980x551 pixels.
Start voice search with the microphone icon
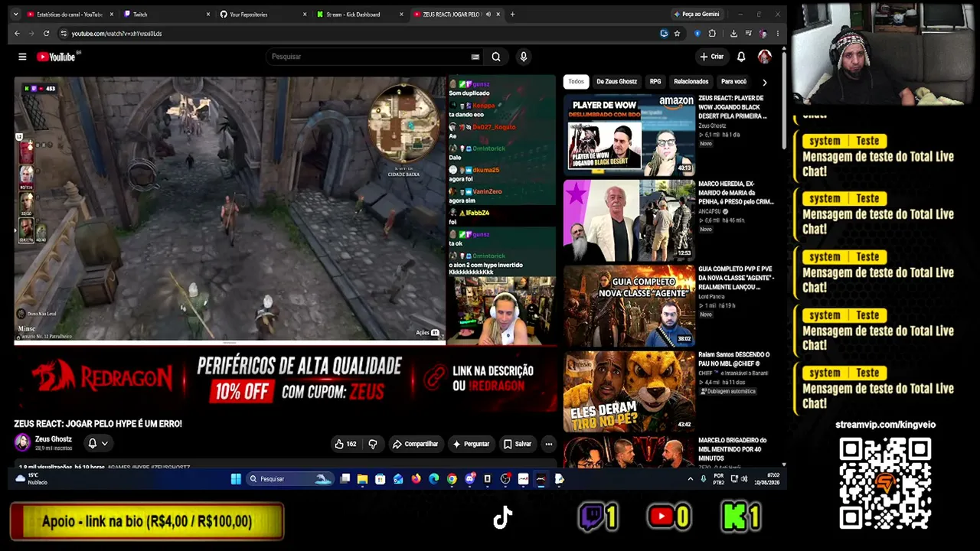pyautogui.click(x=524, y=57)
